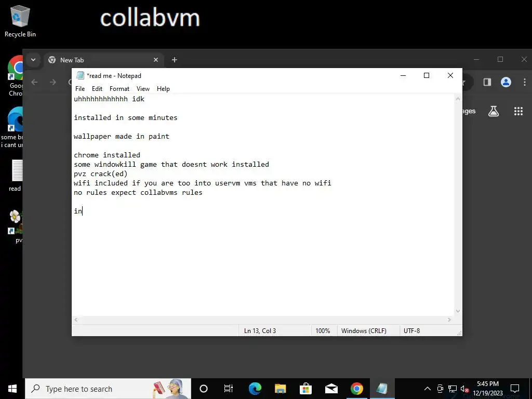532x399 pixels.
Task: Toggle Chrome side panel
Action: click(487, 82)
